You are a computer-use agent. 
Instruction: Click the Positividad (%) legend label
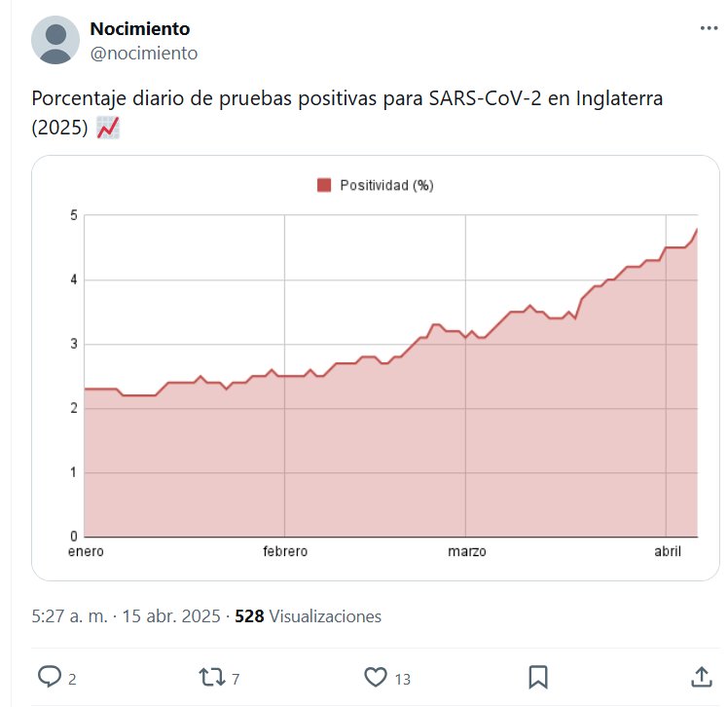tap(385, 185)
